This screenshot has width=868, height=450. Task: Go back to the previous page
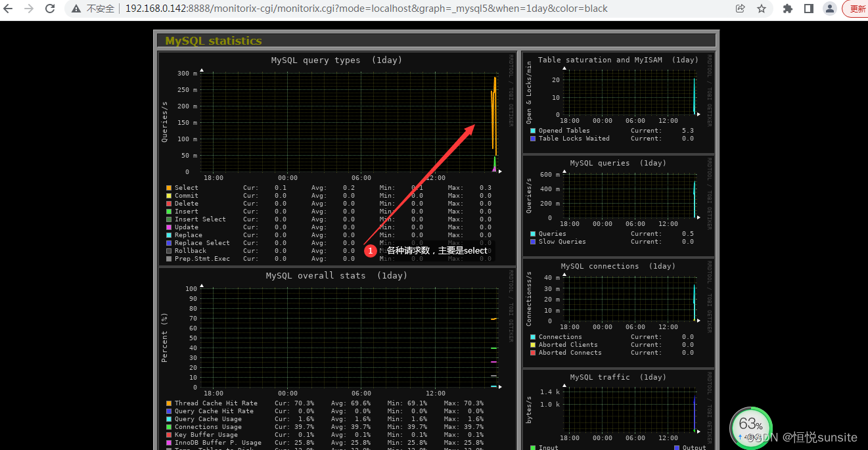tap(9, 9)
